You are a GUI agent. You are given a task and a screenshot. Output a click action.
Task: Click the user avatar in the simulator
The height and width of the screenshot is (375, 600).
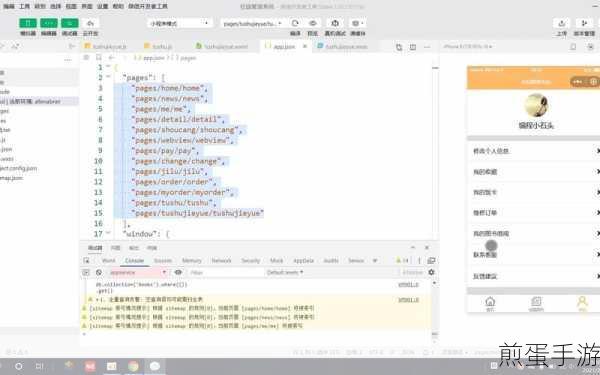pos(536,105)
